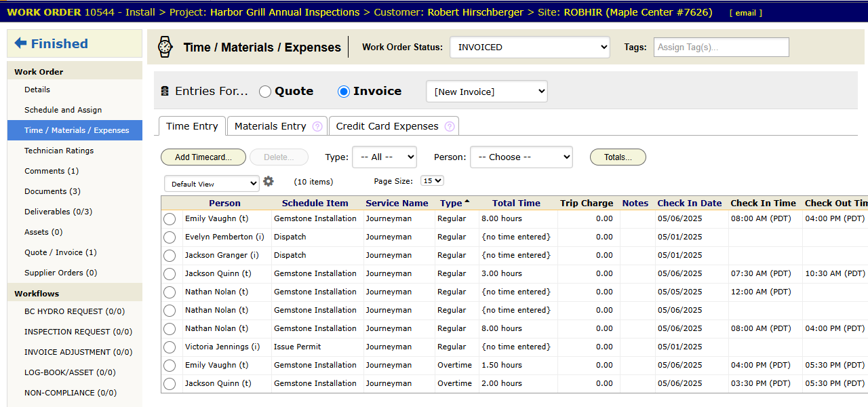Click the Assign Tag(s) input field
The height and width of the screenshot is (407, 868).
click(722, 47)
